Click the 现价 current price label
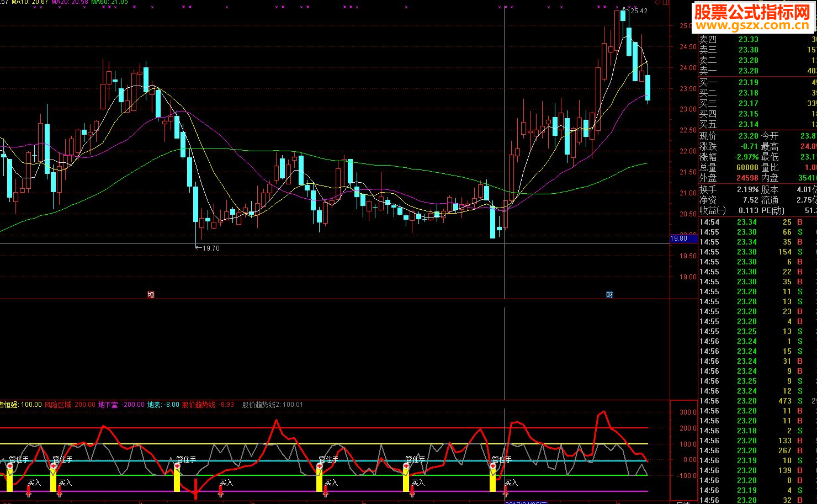 708,136
